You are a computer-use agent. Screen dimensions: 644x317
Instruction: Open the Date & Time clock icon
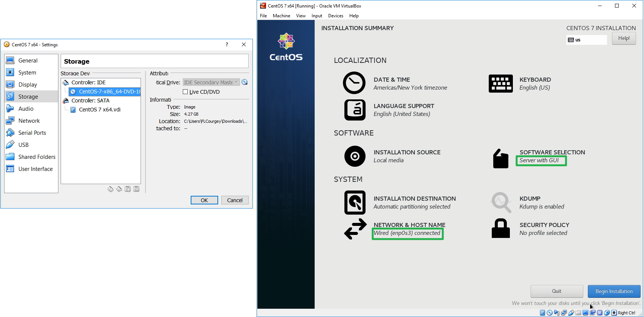tap(354, 83)
